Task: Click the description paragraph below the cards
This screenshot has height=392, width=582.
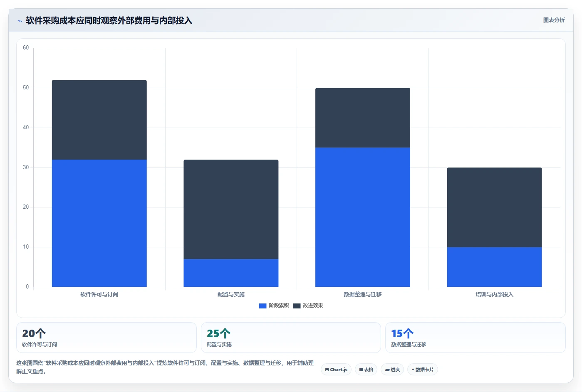Action: click(165, 367)
